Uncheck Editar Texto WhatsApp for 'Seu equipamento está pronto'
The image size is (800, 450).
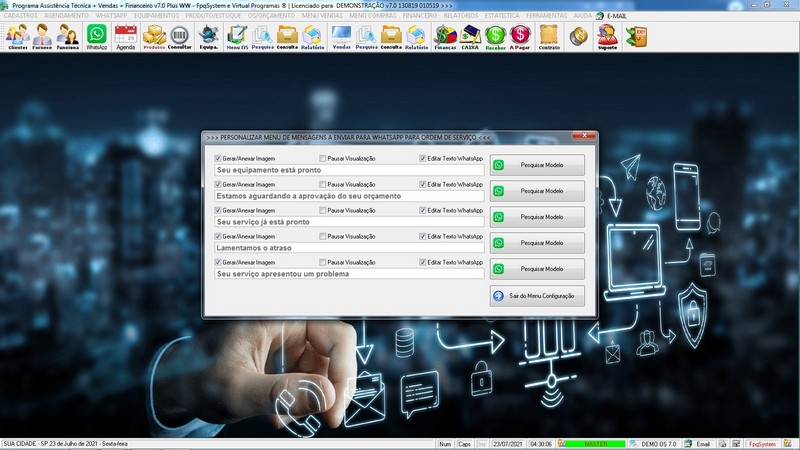pyautogui.click(x=422, y=159)
